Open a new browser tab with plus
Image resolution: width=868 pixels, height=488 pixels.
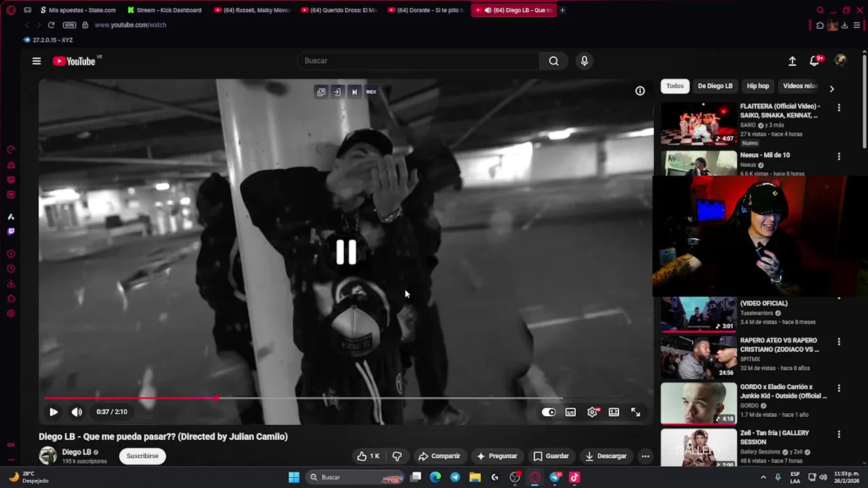point(562,10)
